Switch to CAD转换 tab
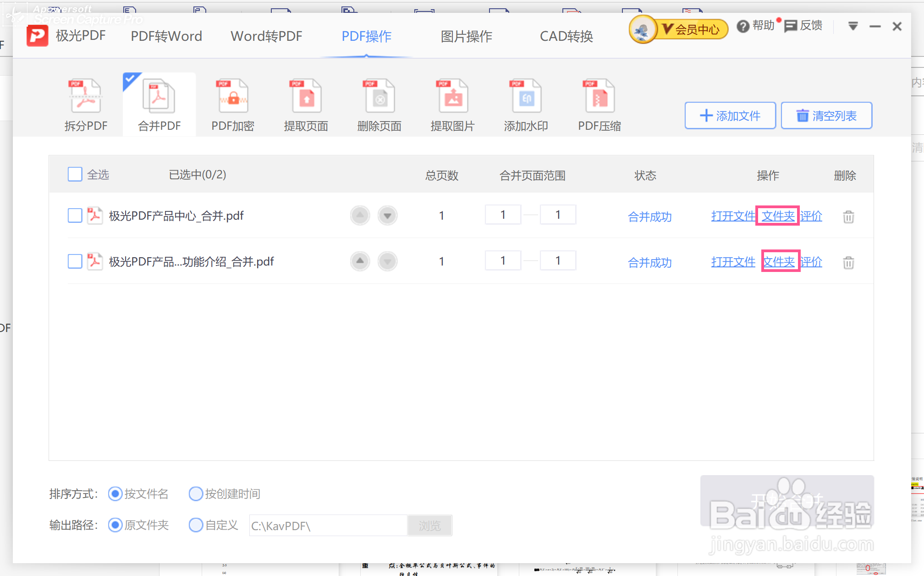The image size is (924, 576). point(566,36)
